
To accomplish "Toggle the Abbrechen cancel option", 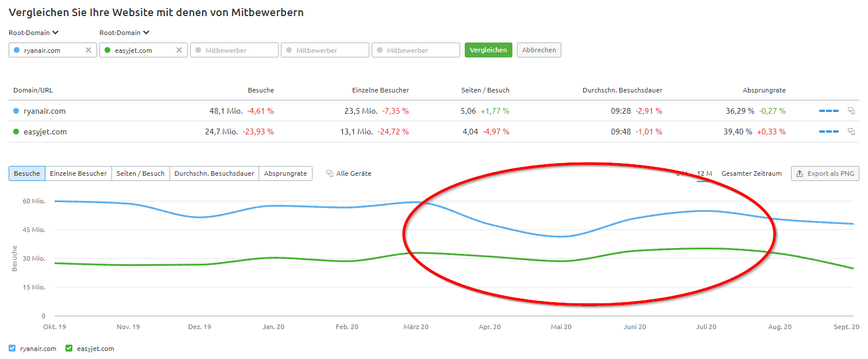I will [x=539, y=49].
